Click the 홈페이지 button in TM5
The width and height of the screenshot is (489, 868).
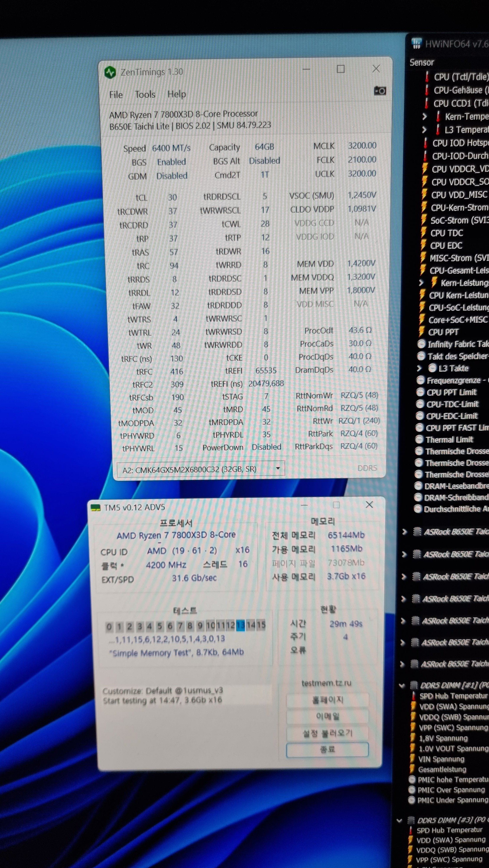tap(327, 700)
